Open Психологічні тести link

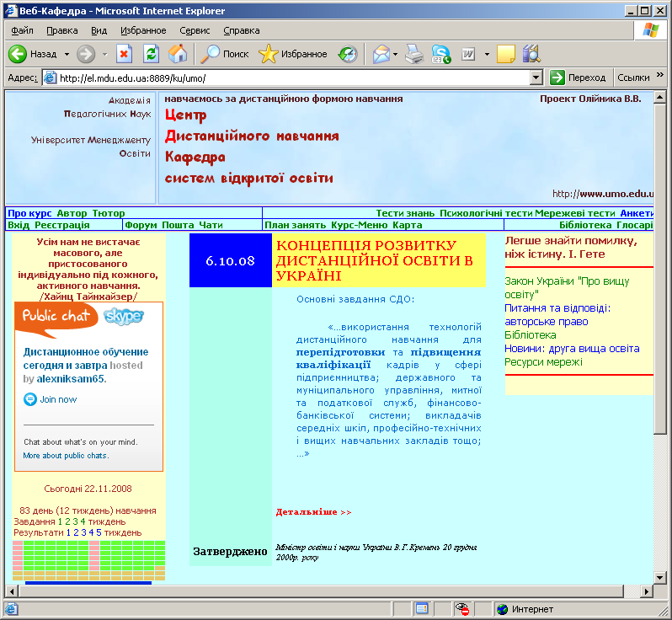click(x=486, y=213)
